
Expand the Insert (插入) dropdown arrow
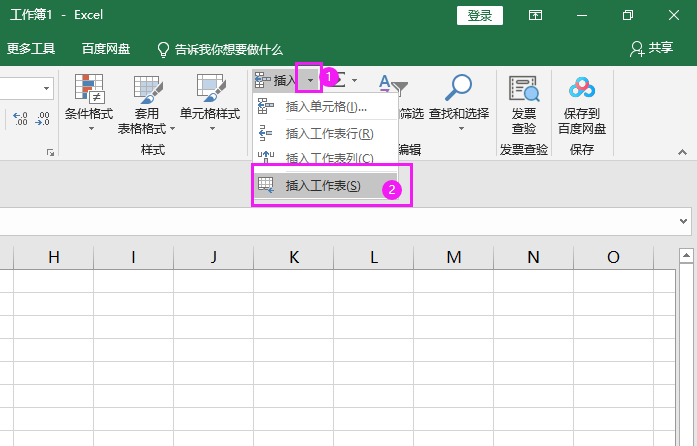click(x=310, y=80)
